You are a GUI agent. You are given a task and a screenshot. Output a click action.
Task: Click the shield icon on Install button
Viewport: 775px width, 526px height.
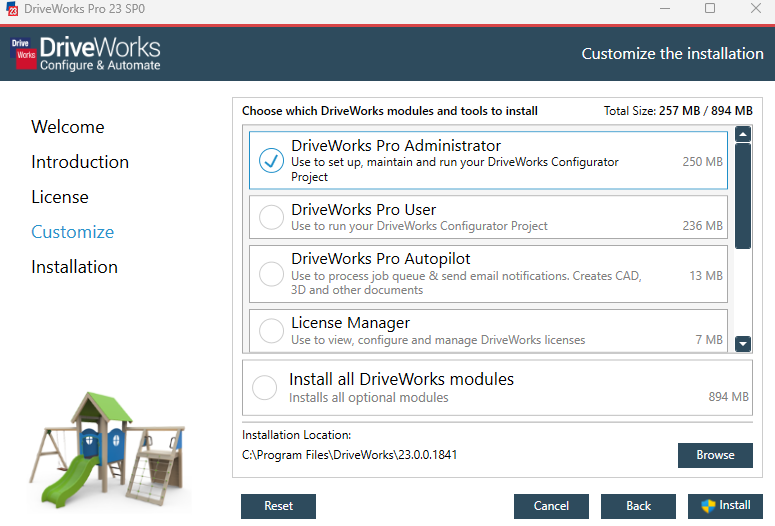point(708,506)
